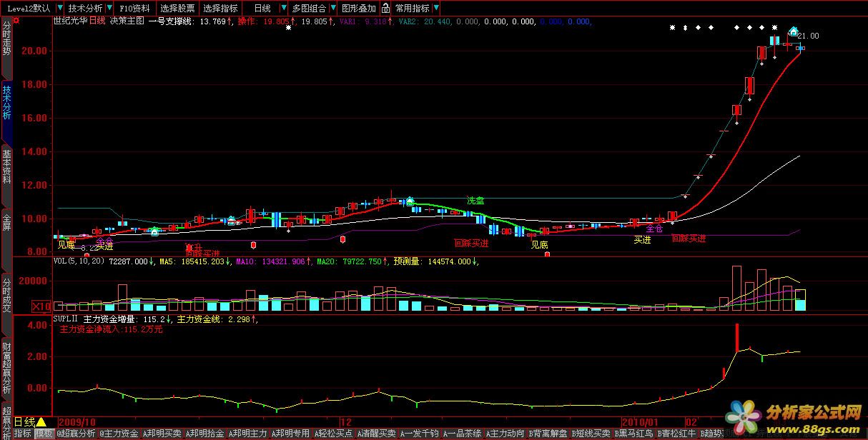This screenshot has width=868, height=440.
Task: Click the 洗盘 annotation on the chart
Action: [475, 201]
